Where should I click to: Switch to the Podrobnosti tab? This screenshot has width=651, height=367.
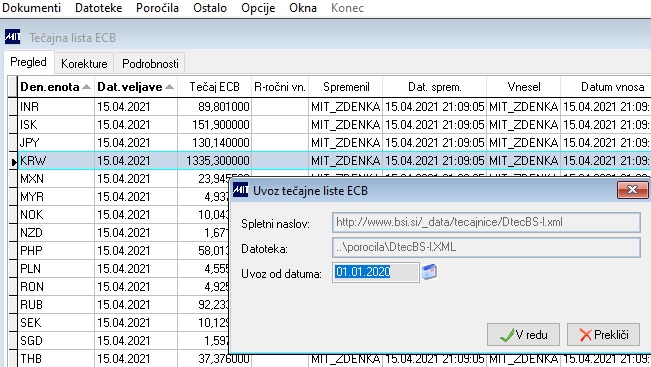150,64
